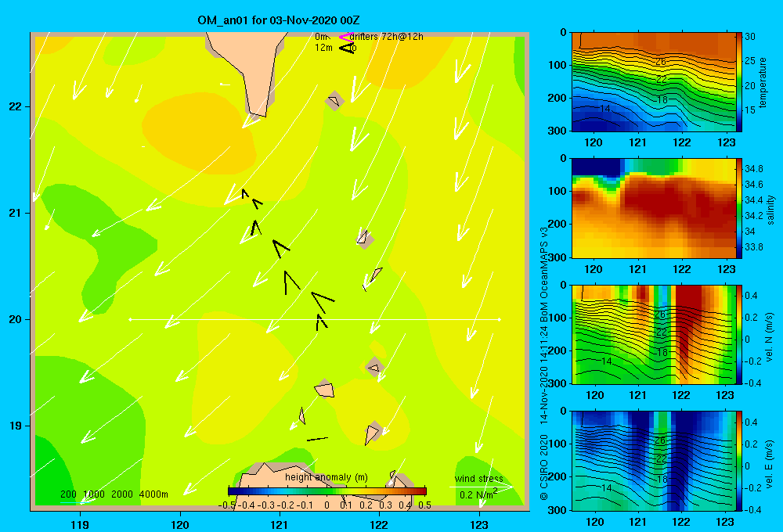Open the eastward velocity section panel
783x532 pixels.
[x=653, y=461]
